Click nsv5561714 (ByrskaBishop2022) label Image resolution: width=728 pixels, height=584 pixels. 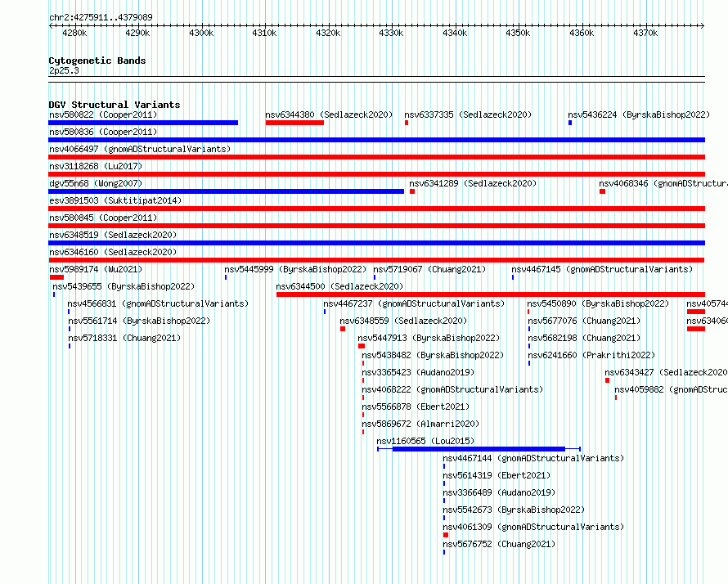tap(139, 321)
